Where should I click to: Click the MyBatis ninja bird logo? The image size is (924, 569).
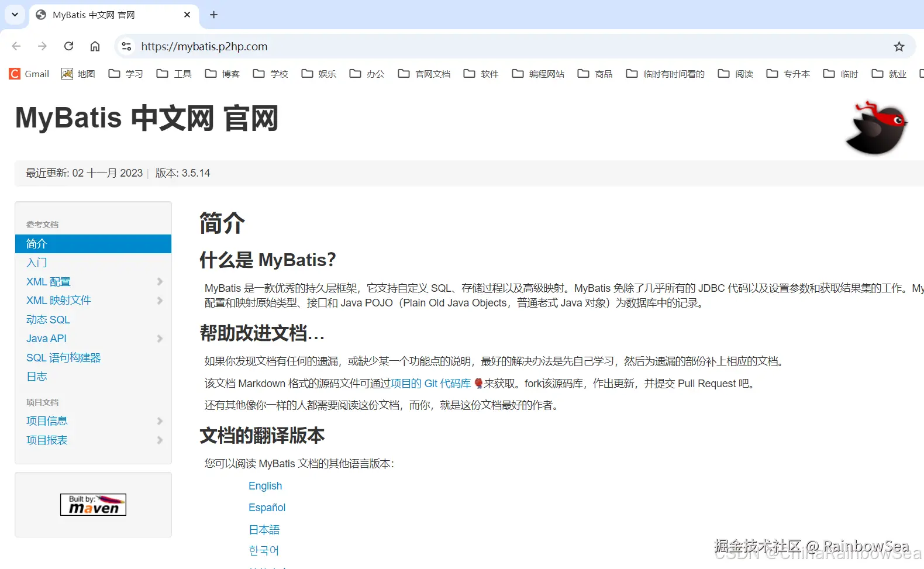point(876,127)
